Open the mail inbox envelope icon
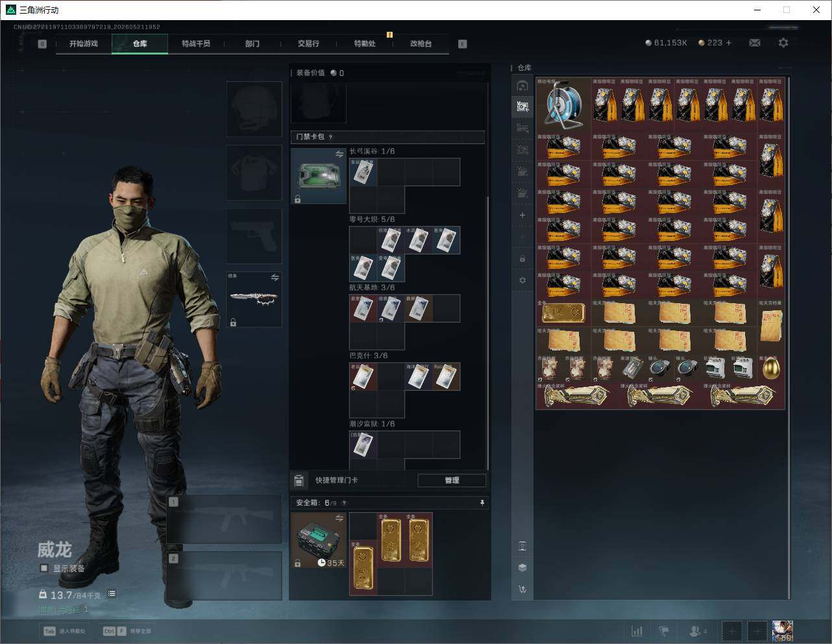This screenshot has height=644, width=832. (x=754, y=43)
